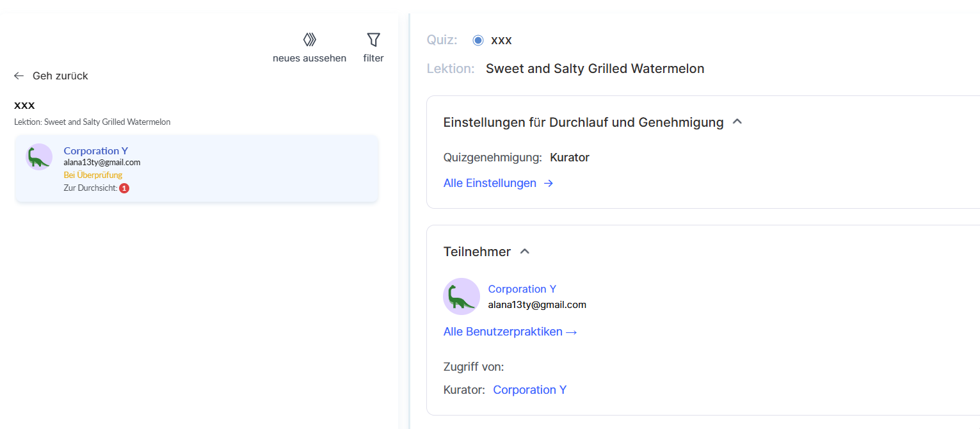Open Corporation Y name in the left card

click(x=96, y=150)
